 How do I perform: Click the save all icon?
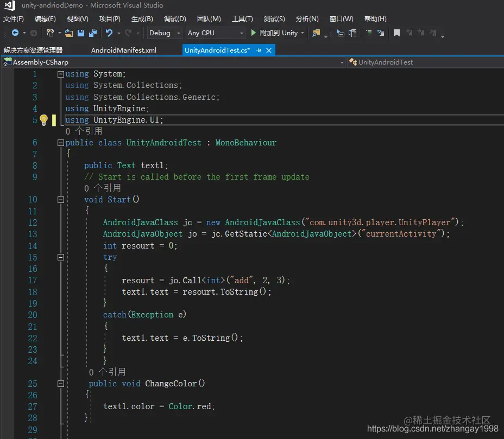pyautogui.click(x=93, y=33)
